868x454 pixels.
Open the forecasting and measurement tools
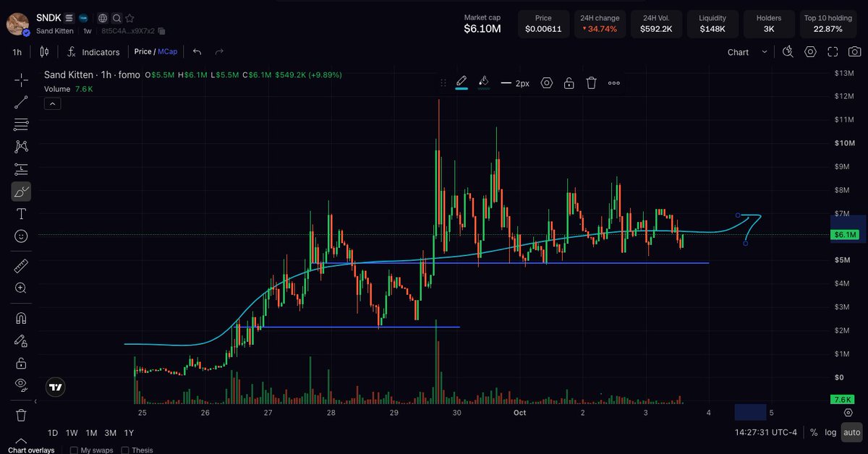pos(22,169)
